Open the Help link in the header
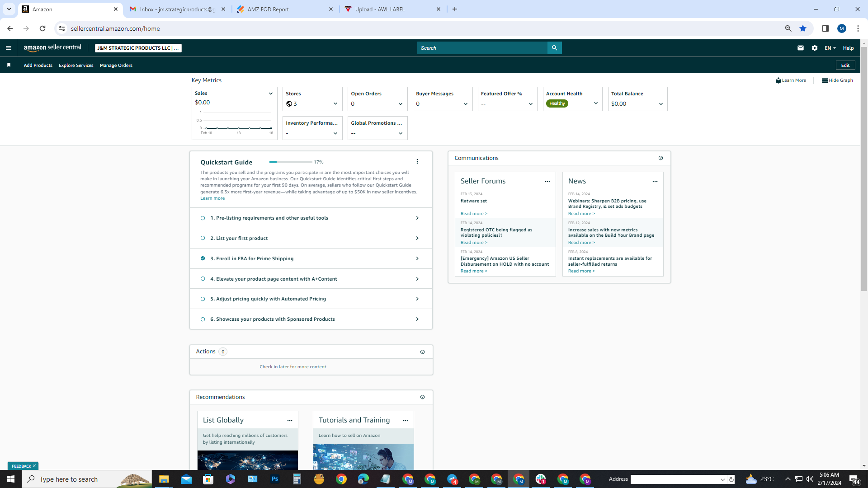 pos(848,48)
